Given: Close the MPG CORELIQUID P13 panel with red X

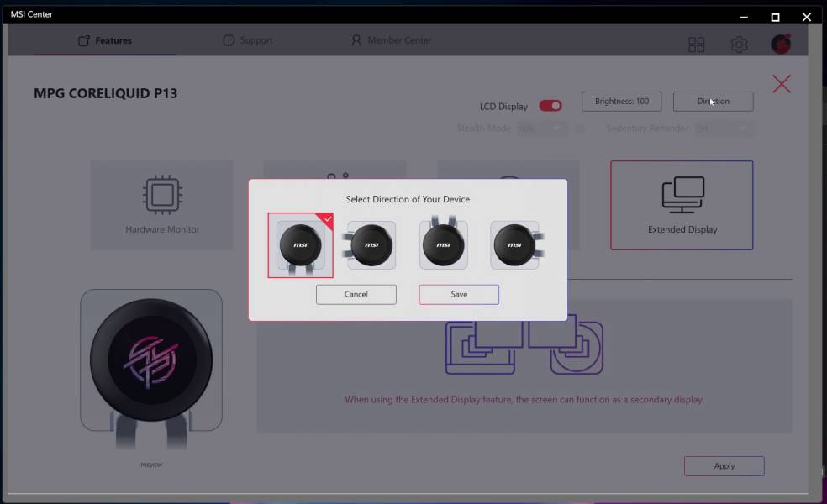Looking at the screenshot, I should [782, 84].
